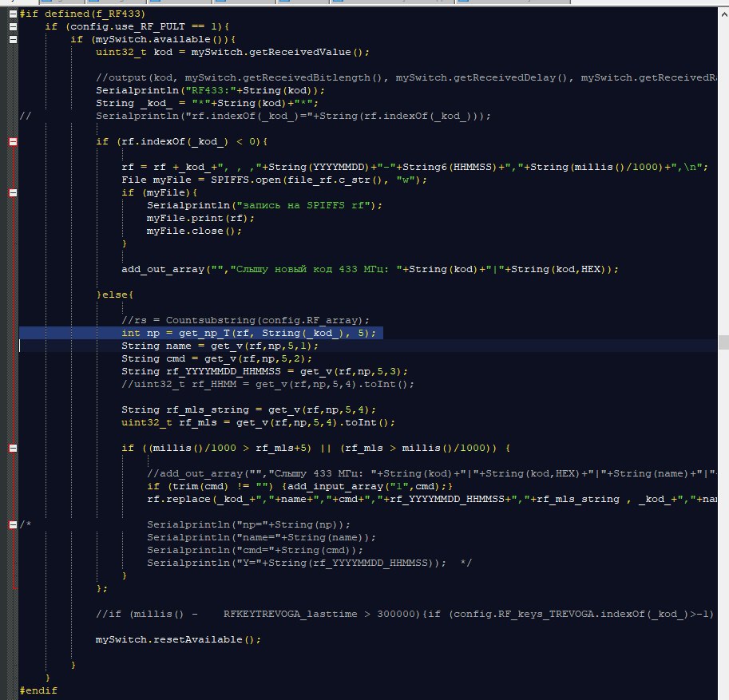
Task: Click the line 'mySwitch.resetAvailable();'
Action: pos(179,639)
